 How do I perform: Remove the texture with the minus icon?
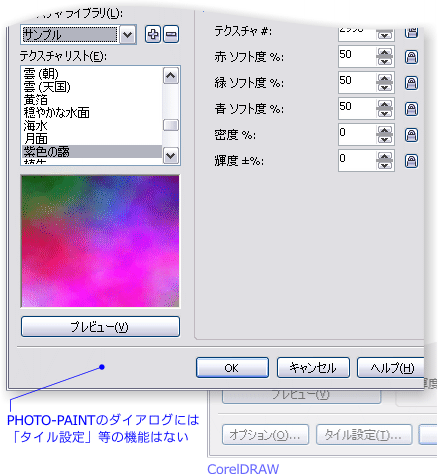coord(171,34)
